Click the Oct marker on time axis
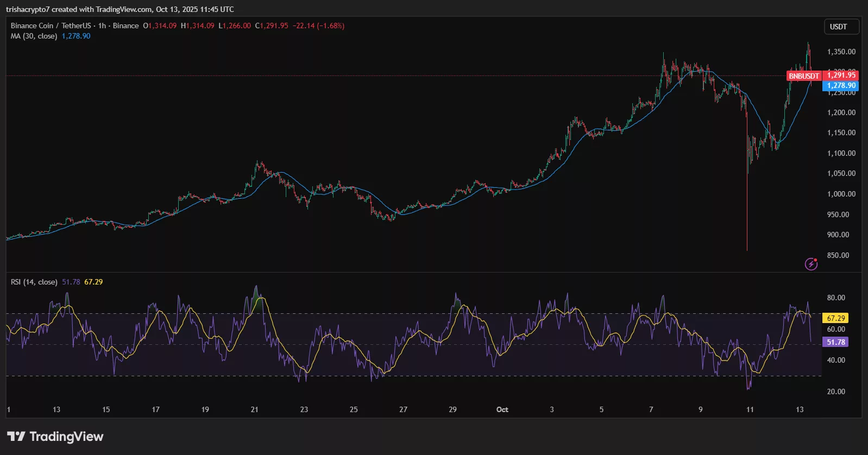868x455 pixels. [502, 409]
